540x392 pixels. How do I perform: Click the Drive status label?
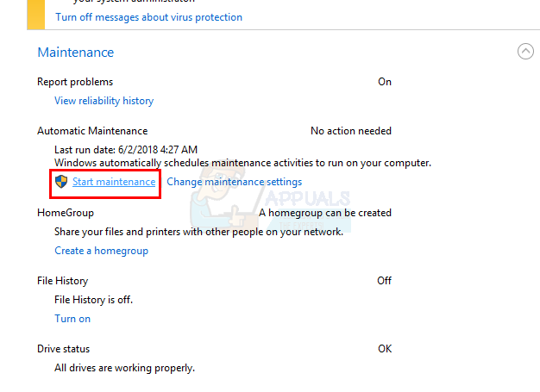63,349
